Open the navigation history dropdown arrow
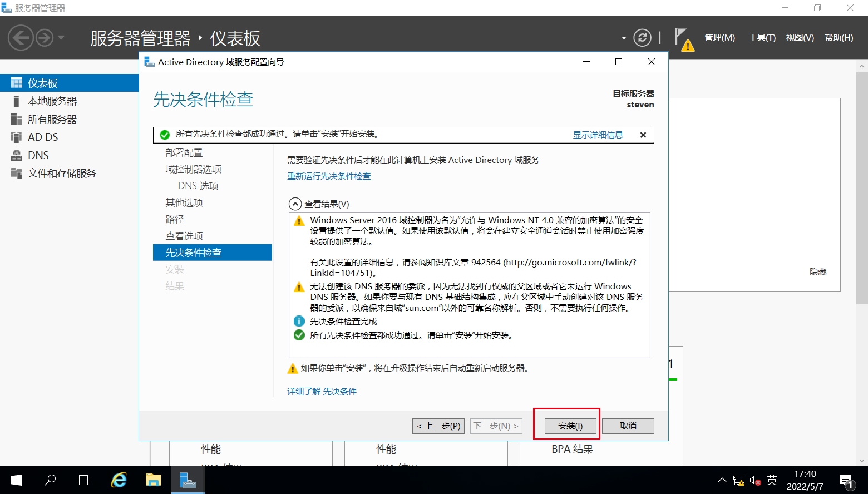This screenshot has width=868, height=494. 61,38
